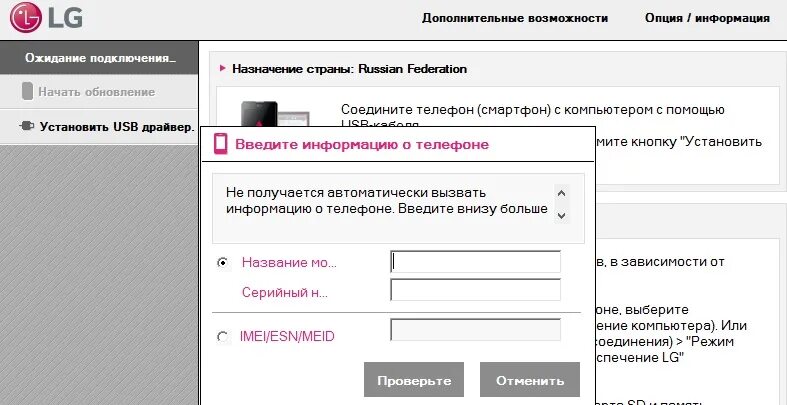This screenshot has height=405, width=787.
Task: Open Опция / информация menu
Action: tap(707, 19)
